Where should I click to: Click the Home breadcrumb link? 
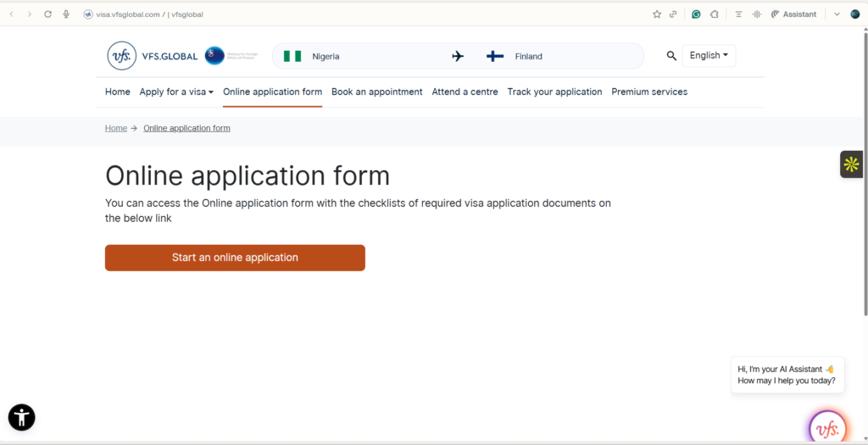click(x=116, y=128)
